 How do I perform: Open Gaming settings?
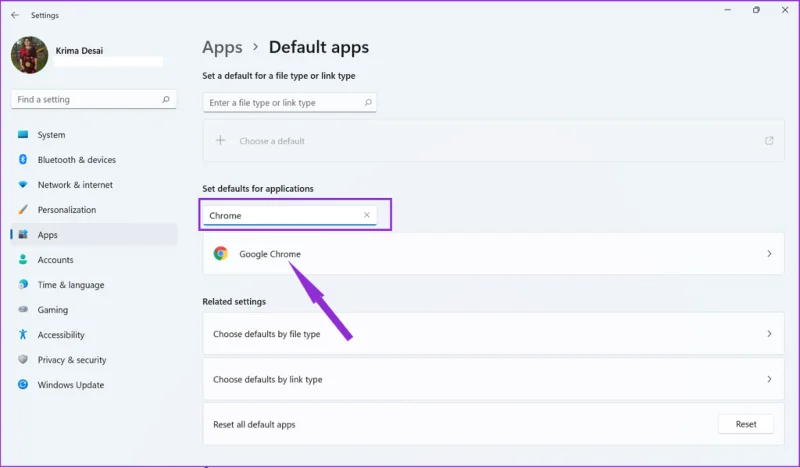coord(94,310)
